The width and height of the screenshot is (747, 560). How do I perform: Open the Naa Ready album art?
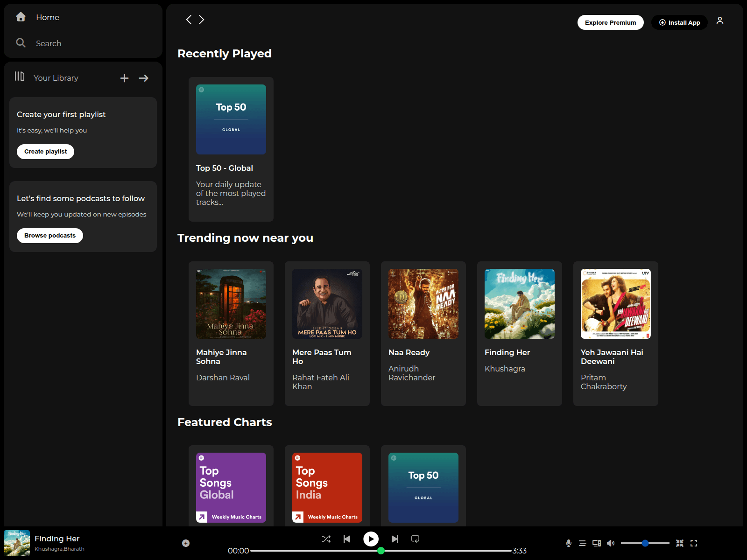(423, 304)
